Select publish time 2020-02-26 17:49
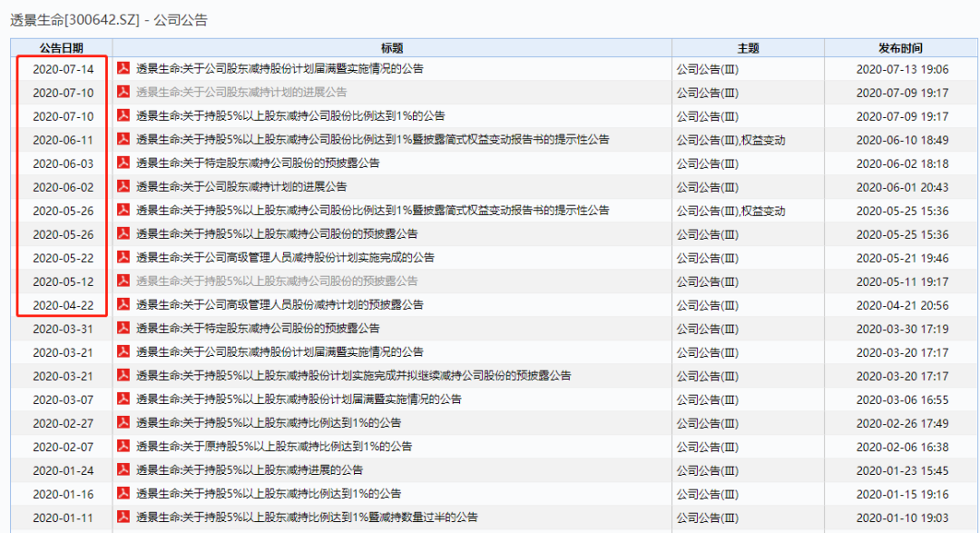The width and height of the screenshot is (980, 533). pyautogui.click(x=902, y=423)
